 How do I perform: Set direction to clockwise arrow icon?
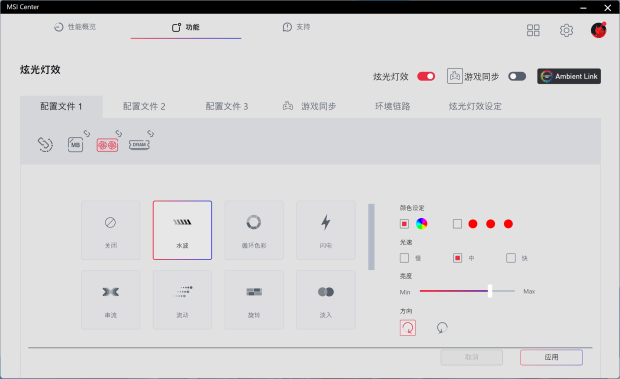pyautogui.click(x=408, y=328)
